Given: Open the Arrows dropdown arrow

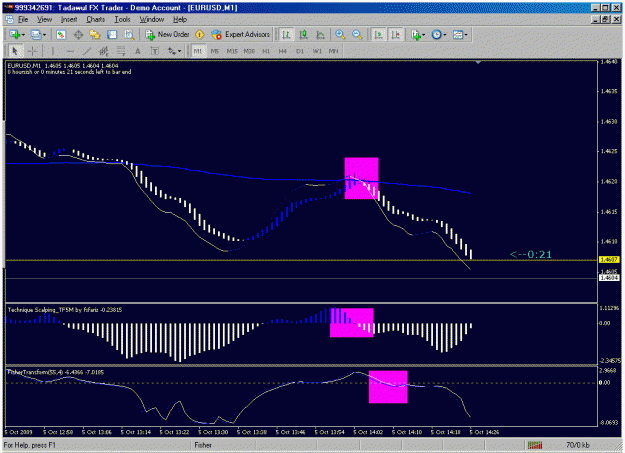Looking at the screenshot, I should pyautogui.click(x=179, y=51).
